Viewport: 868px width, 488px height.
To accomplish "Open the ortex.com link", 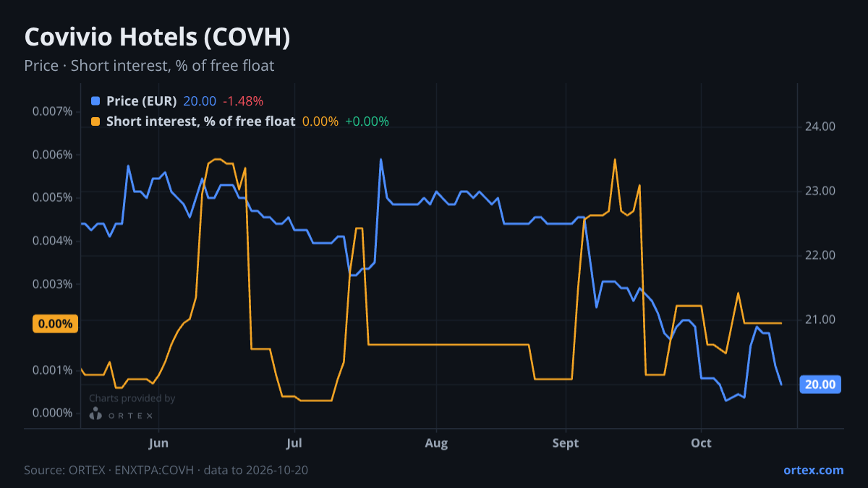I will [813, 470].
